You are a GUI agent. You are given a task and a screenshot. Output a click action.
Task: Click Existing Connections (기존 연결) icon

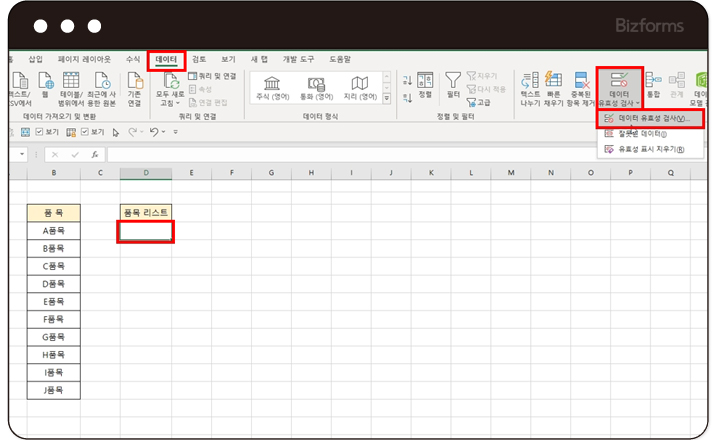[x=134, y=88]
